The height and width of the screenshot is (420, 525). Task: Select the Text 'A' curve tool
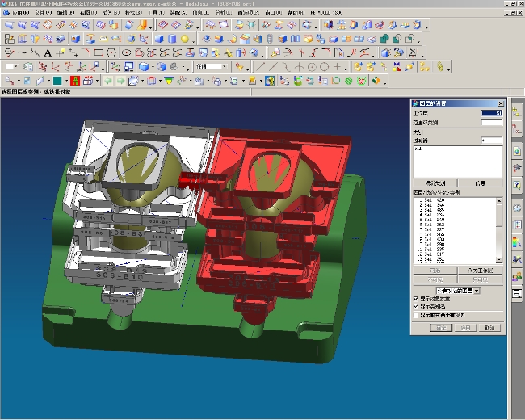(x=48, y=53)
